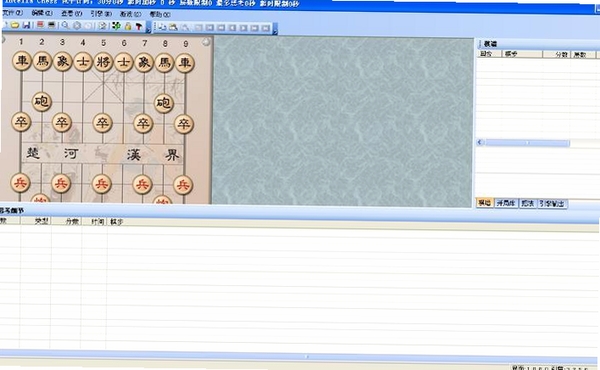Image resolution: width=600 pixels, height=370 pixels.
Task: Click the 时间 column header in bottom panel
Action: pos(94,222)
